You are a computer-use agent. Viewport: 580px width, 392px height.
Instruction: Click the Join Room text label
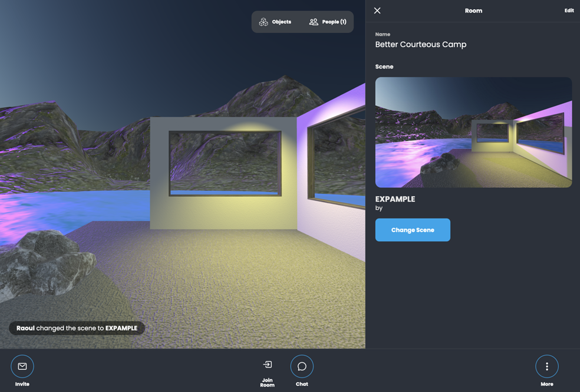(267, 382)
